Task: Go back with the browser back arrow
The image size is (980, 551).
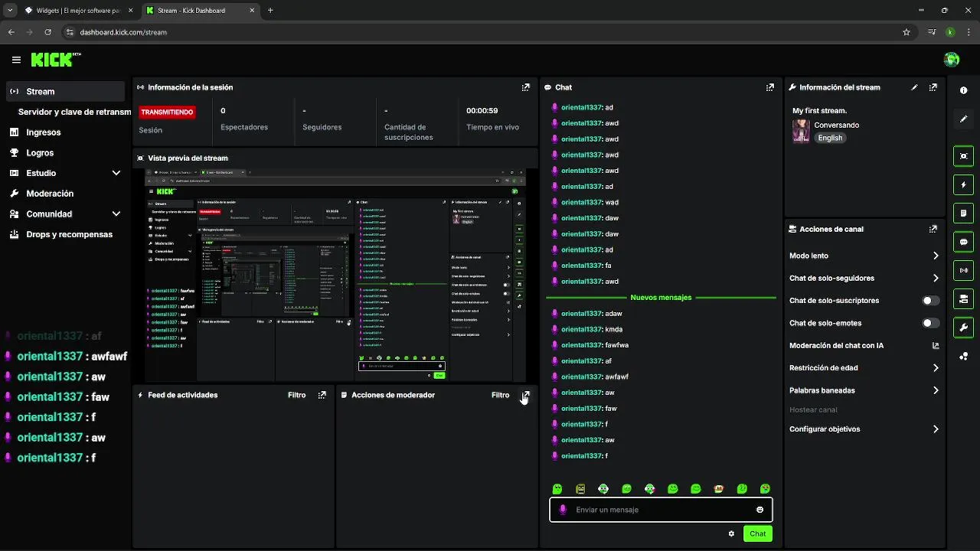Action: coord(11,32)
